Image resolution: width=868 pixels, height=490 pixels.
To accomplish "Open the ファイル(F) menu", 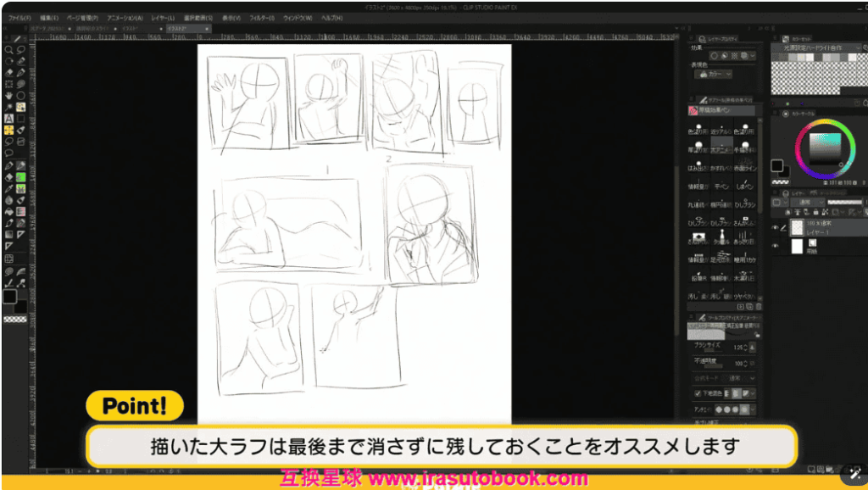I will coord(19,17).
